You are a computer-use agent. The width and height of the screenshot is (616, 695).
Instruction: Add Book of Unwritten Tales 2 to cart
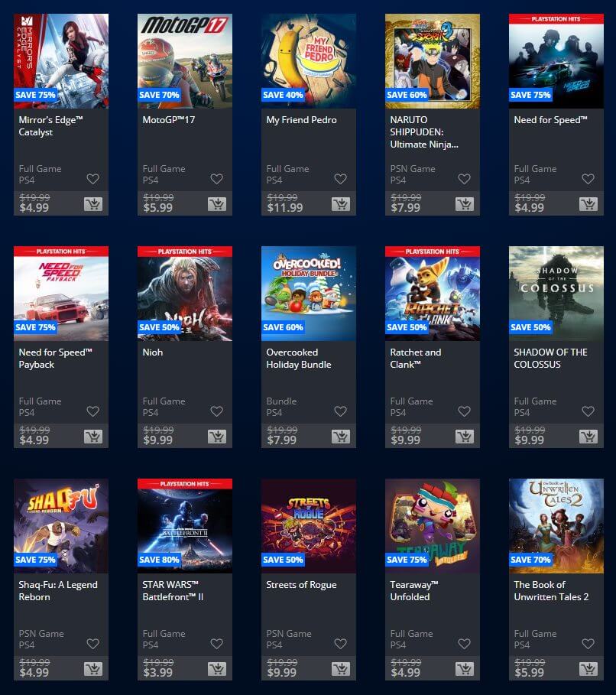point(588,669)
